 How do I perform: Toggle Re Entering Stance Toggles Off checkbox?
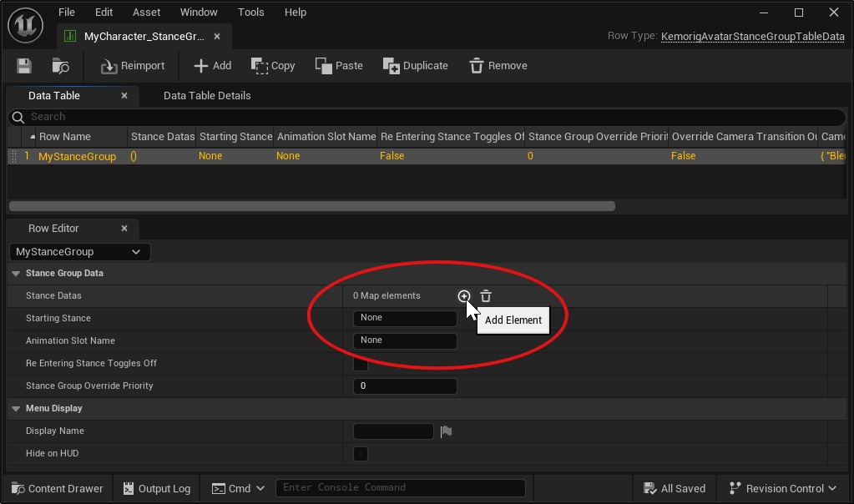tap(361, 364)
